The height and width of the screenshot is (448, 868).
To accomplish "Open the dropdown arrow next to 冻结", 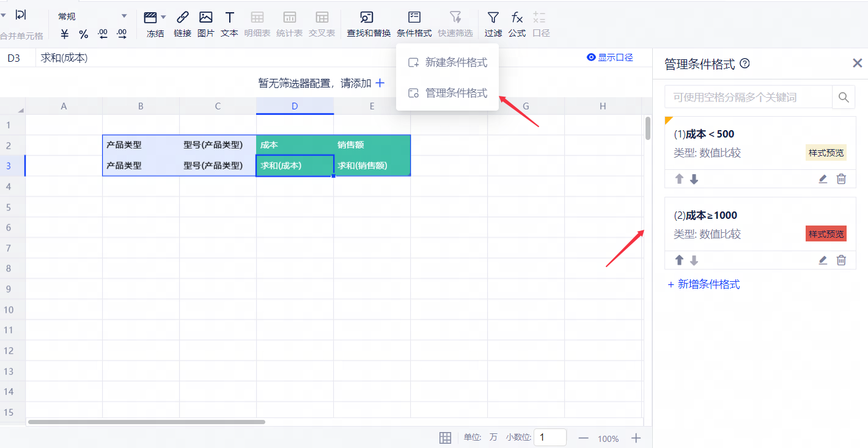I will tap(163, 17).
